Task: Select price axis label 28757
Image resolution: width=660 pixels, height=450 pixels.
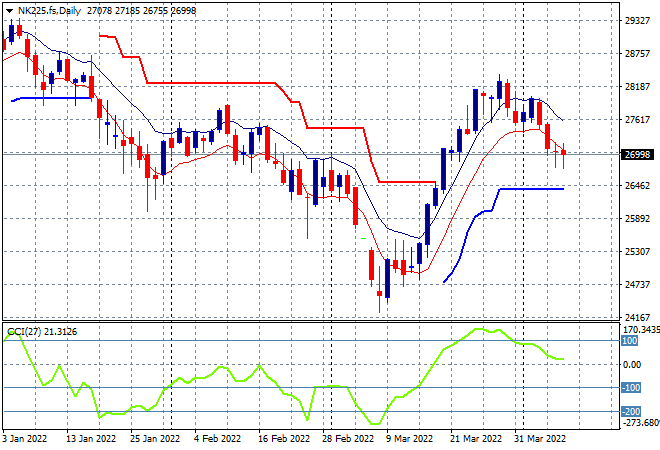Action: click(x=637, y=53)
